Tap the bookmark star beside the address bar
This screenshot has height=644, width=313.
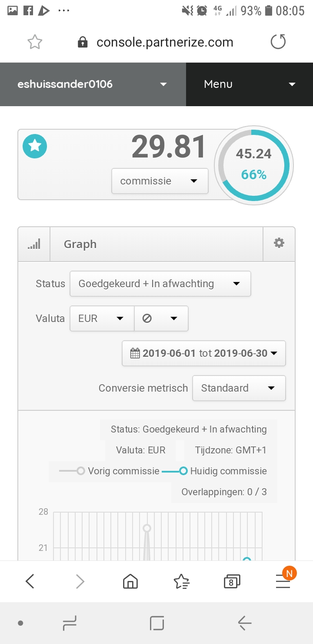(35, 42)
